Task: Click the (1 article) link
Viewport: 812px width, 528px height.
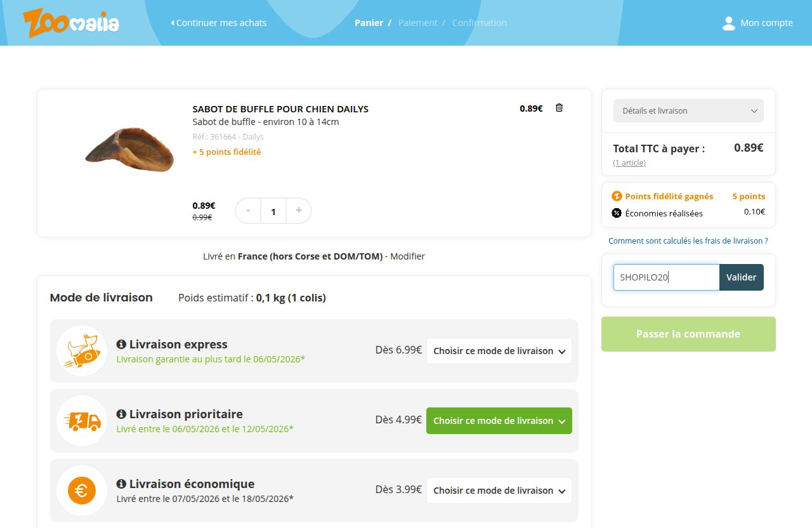Action: pos(629,163)
